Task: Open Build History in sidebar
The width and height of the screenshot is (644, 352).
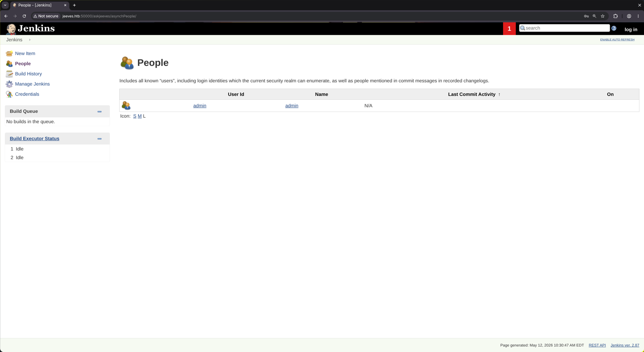Action: (x=28, y=74)
